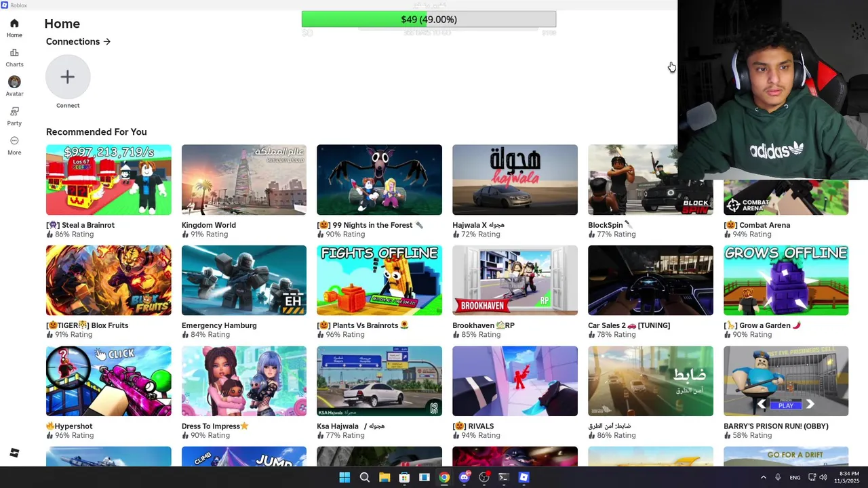Image resolution: width=868 pixels, height=488 pixels.
Task: Click the microphone icon in system tray
Action: pyautogui.click(x=778, y=477)
